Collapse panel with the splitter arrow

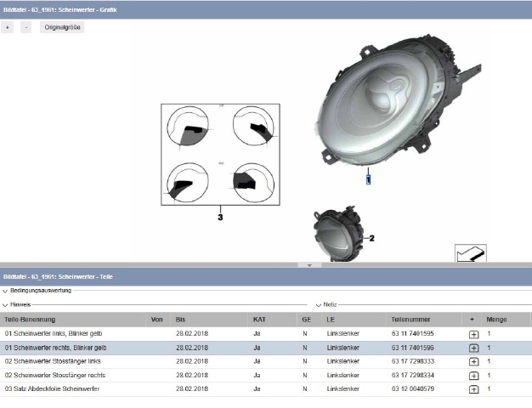pyautogui.click(x=309, y=265)
